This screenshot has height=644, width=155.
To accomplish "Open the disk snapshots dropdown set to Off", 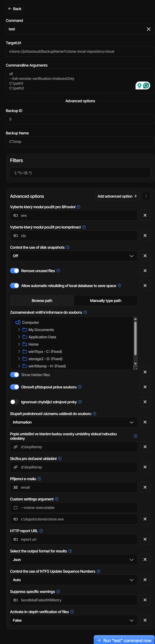I will pos(74,256).
